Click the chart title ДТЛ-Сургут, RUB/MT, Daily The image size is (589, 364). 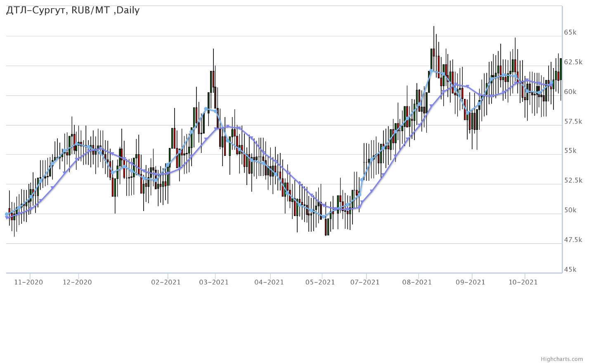pyautogui.click(x=73, y=10)
